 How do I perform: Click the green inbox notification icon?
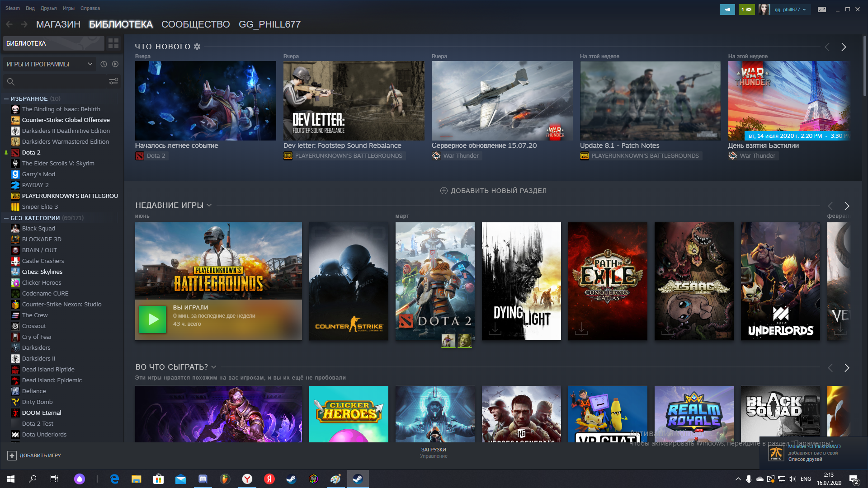coord(746,9)
